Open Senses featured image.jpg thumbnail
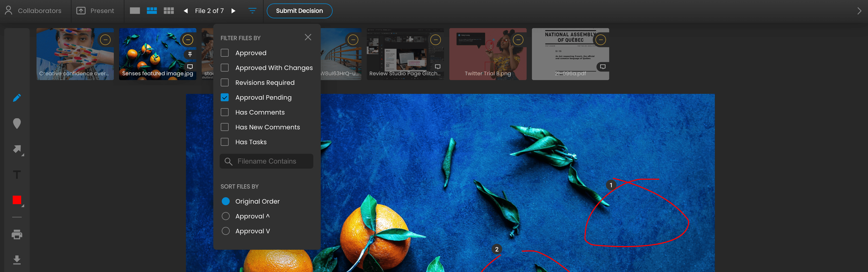The image size is (868, 272). point(158,54)
